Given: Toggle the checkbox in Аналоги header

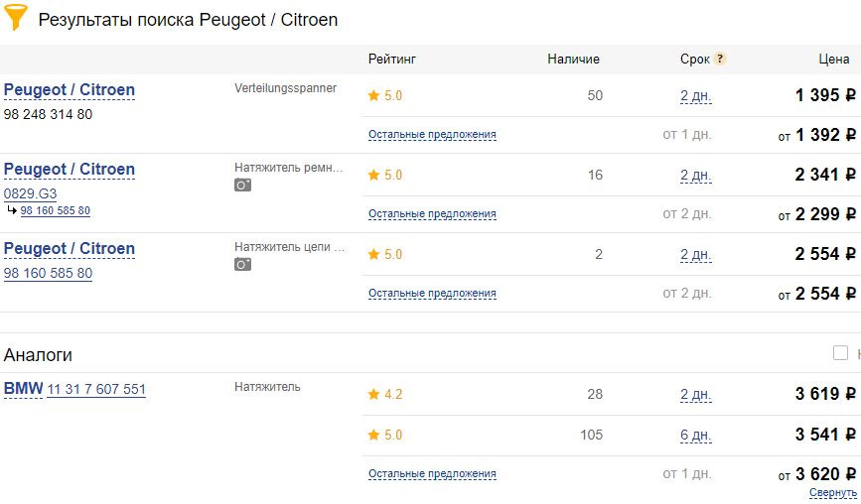Looking at the screenshot, I should (x=840, y=353).
